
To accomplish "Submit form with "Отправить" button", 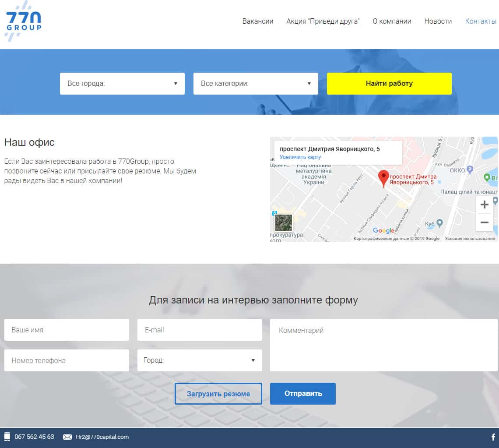I will 303,393.
